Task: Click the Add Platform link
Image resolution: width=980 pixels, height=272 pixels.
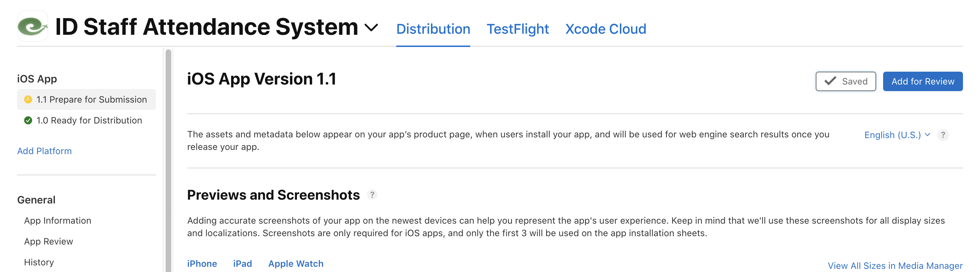Action: pyautogui.click(x=44, y=151)
